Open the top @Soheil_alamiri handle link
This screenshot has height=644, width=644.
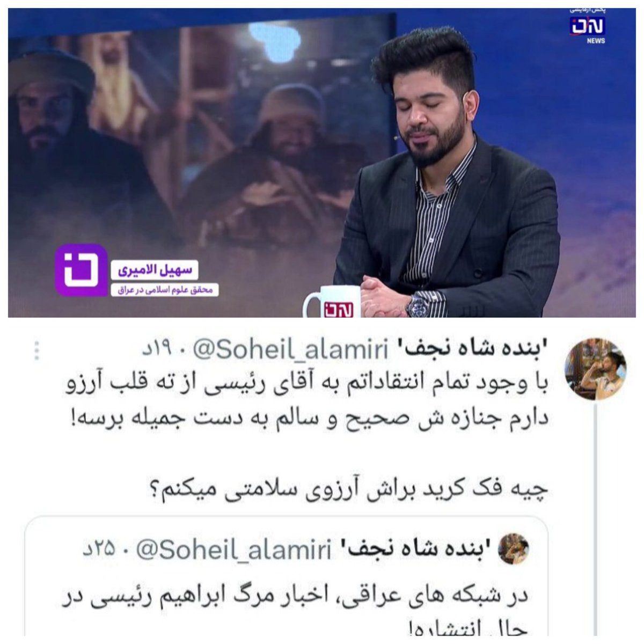point(290,350)
